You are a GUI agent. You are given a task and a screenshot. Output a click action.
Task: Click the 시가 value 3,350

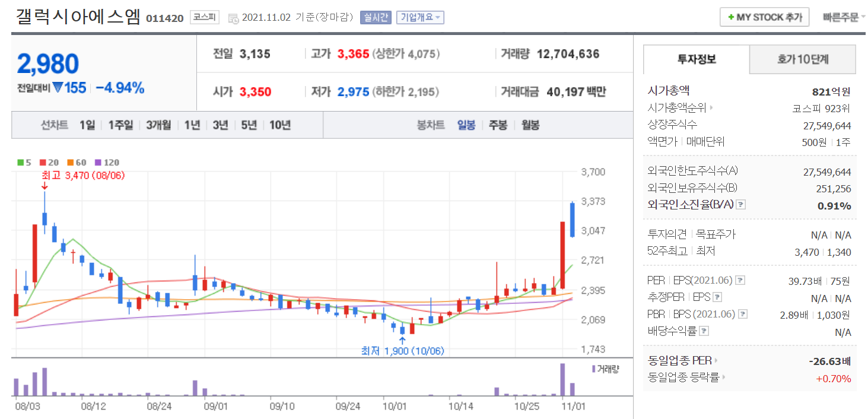point(255,91)
